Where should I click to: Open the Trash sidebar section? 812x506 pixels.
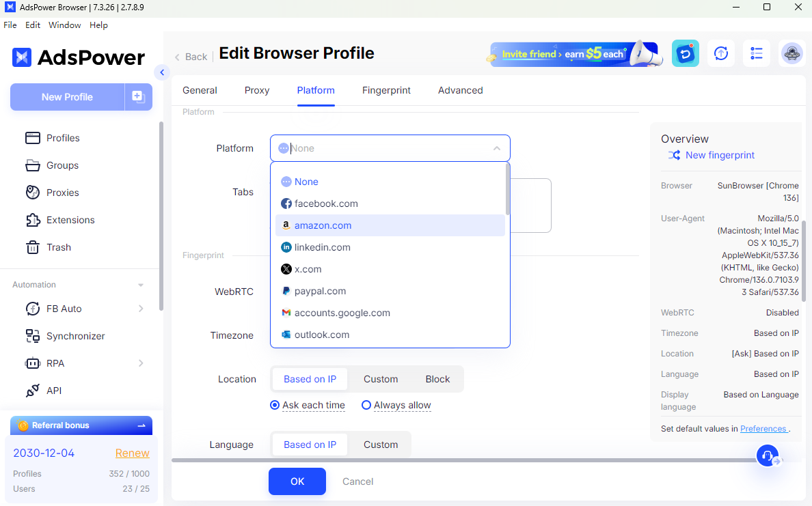click(x=58, y=247)
